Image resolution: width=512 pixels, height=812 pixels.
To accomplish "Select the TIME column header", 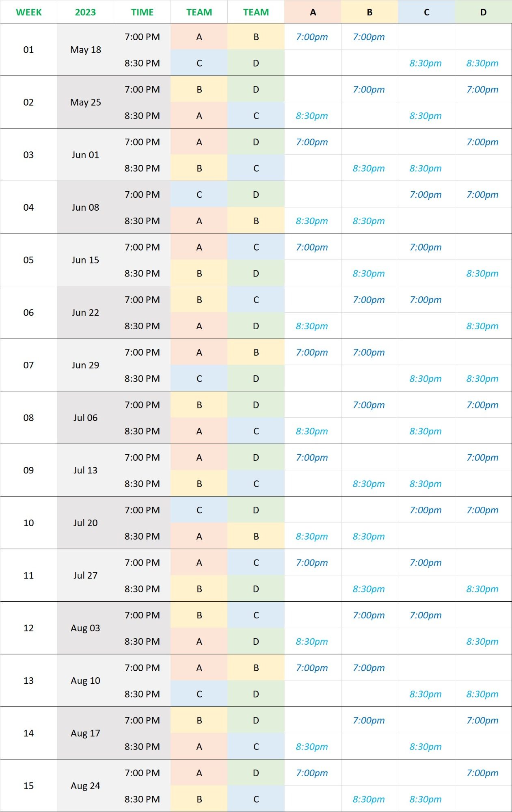I will (x=142, y=12).
